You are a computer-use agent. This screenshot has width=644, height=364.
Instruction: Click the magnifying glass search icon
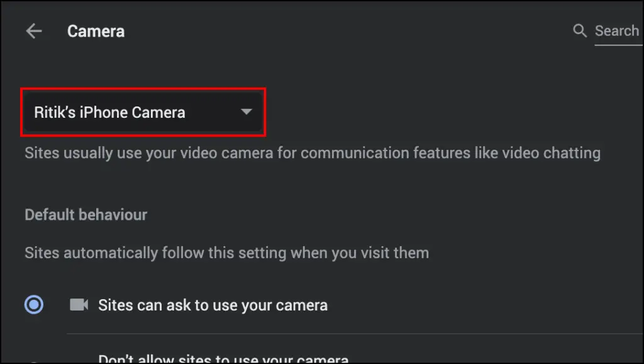pyautogui.click(x=579, y=30)
